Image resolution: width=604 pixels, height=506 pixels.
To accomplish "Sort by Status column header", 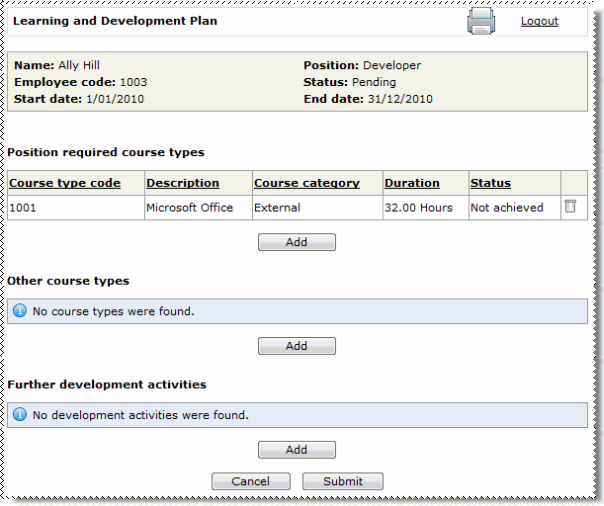I will [x=490, y=183].
